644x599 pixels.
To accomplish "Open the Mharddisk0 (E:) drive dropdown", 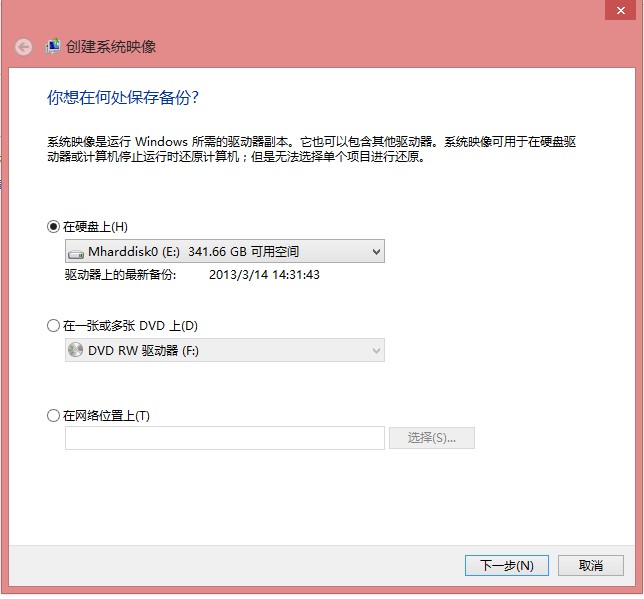I will 225,251.
